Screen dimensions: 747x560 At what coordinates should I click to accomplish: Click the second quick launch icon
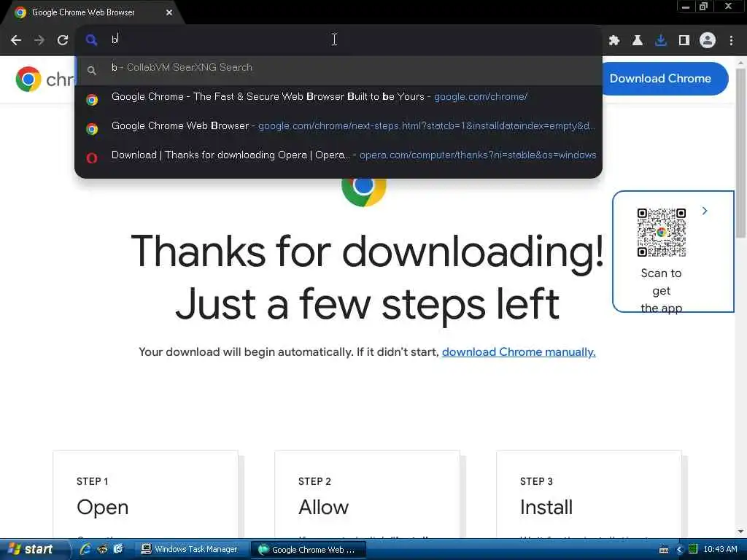click(102, 549)
